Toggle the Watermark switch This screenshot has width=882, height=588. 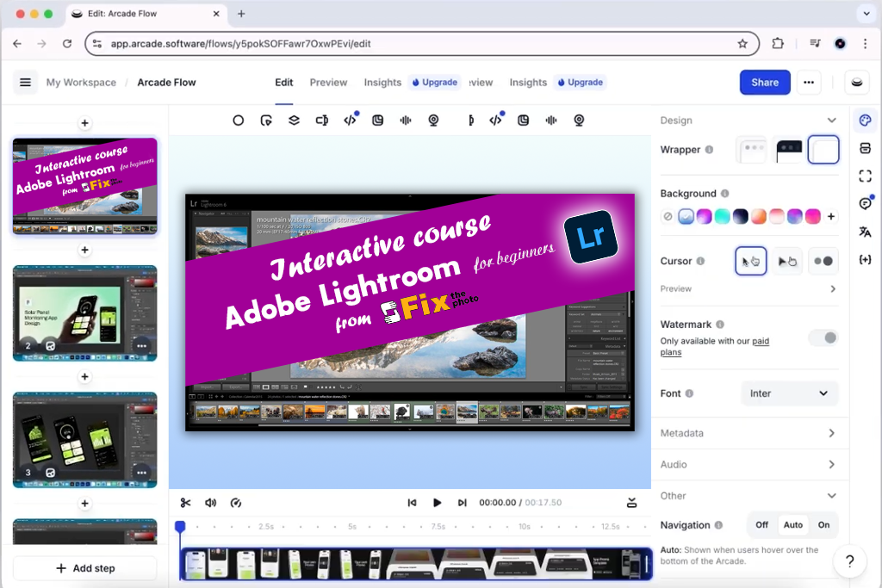pyautogui.click(x=823, y=337)
